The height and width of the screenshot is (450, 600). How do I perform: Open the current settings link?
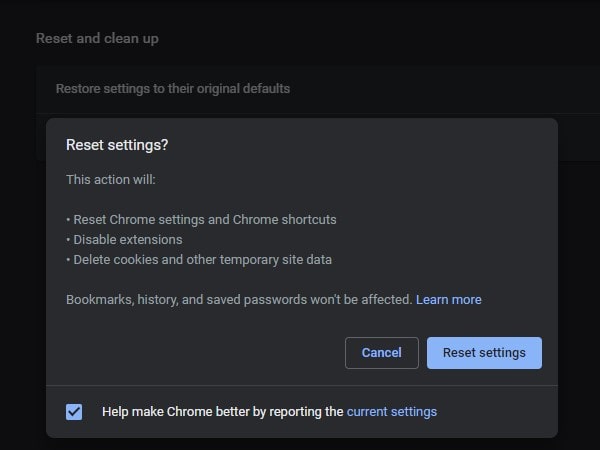pyautogui.click(x=391, y=412)
